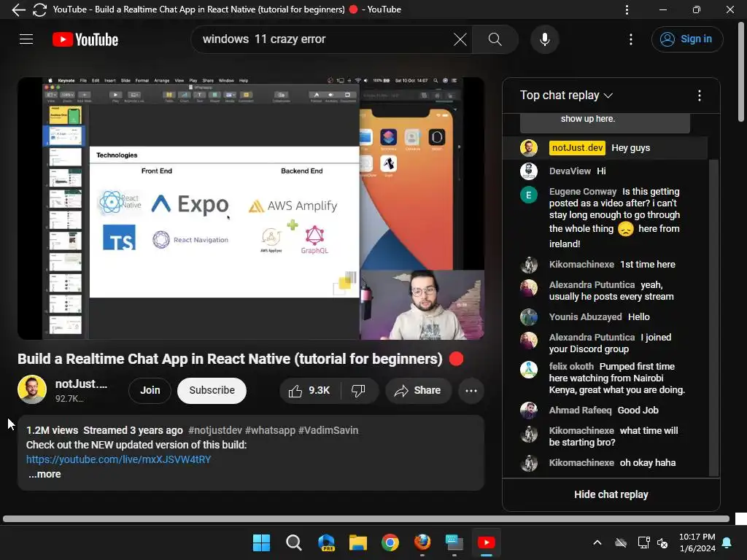
Task: Share the video
Action: pos(418,391)
